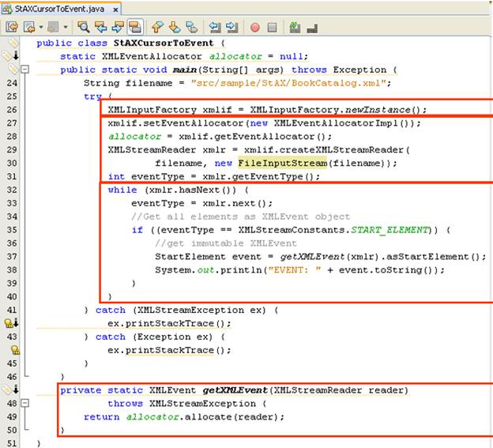
Task: Click 'getEventType' on line 31
Action: 268,176
